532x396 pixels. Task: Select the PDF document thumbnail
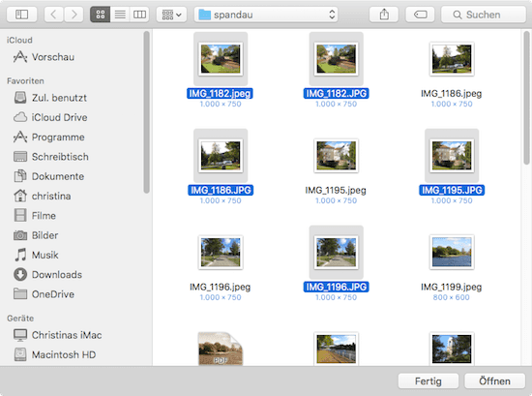pos(221,349)
